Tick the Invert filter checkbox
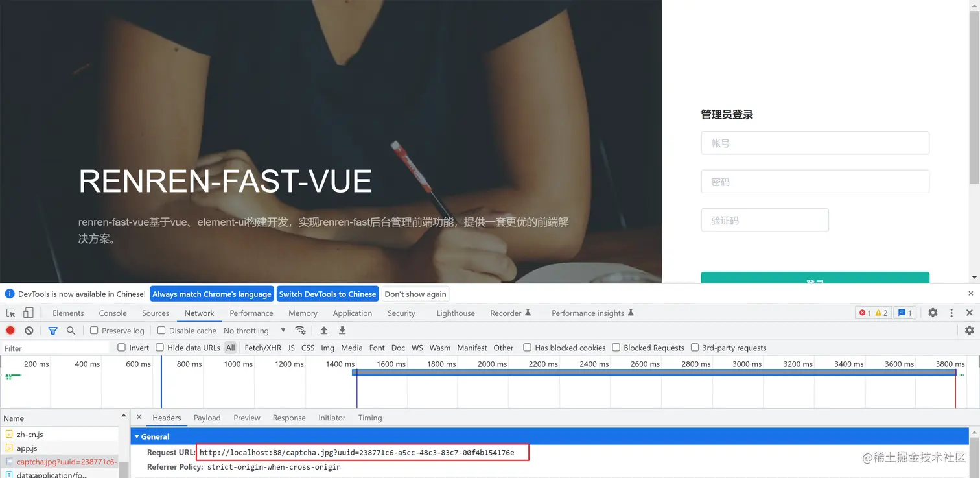 coord(121,348)
